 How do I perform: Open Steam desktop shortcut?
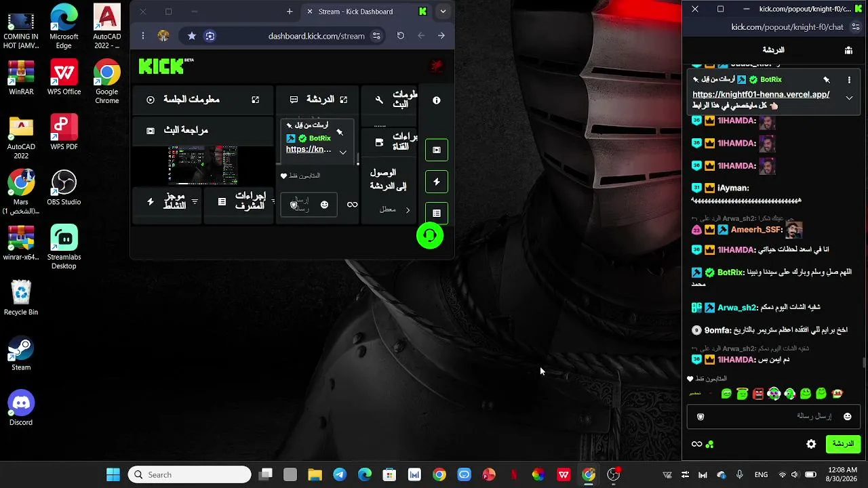click(x=21, y=354)
